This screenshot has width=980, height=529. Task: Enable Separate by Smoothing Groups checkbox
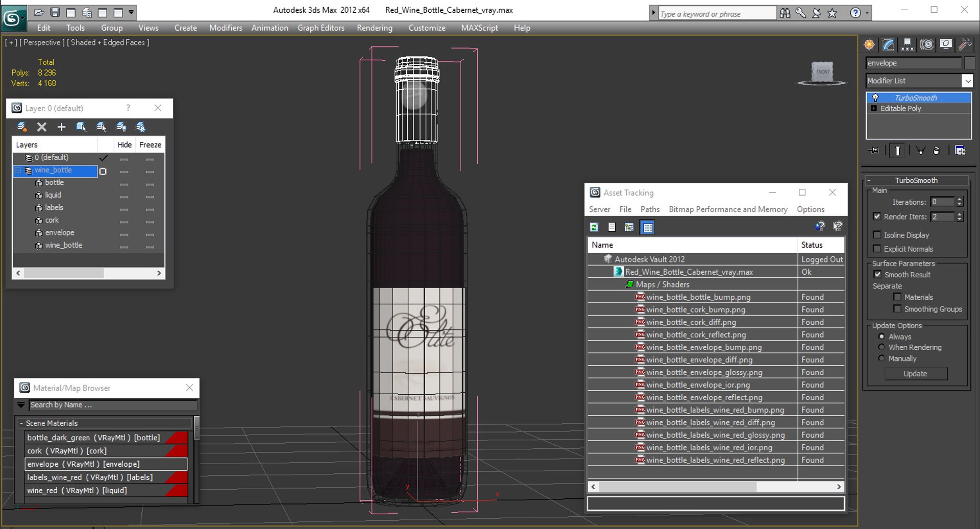pyautogui.click(x=897, y=309)
